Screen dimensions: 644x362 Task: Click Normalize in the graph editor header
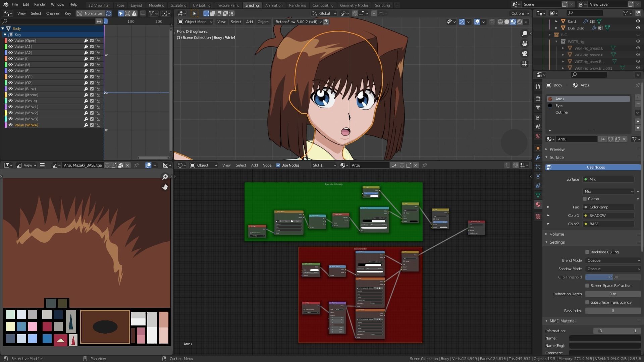click(x=90, y=13)
